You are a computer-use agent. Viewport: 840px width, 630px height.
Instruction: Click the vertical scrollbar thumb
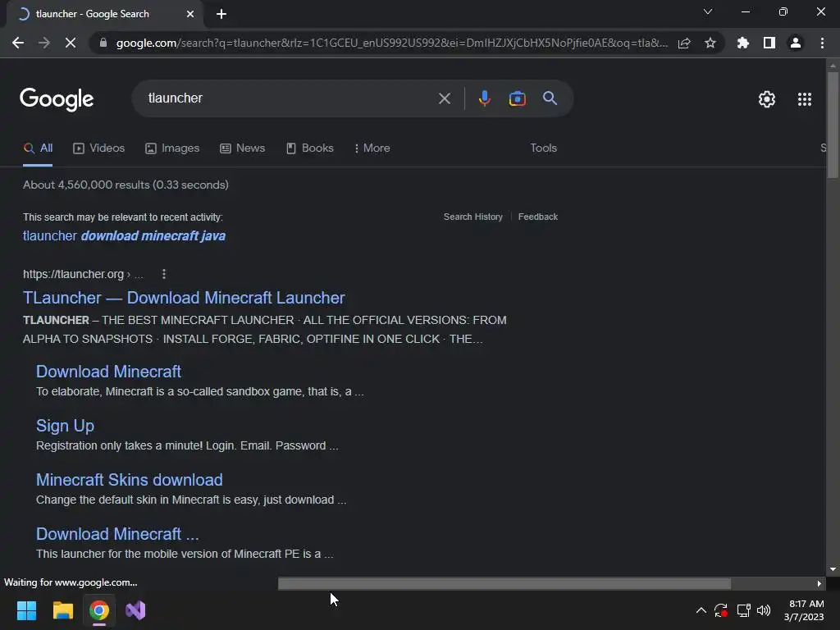(833, 125)
